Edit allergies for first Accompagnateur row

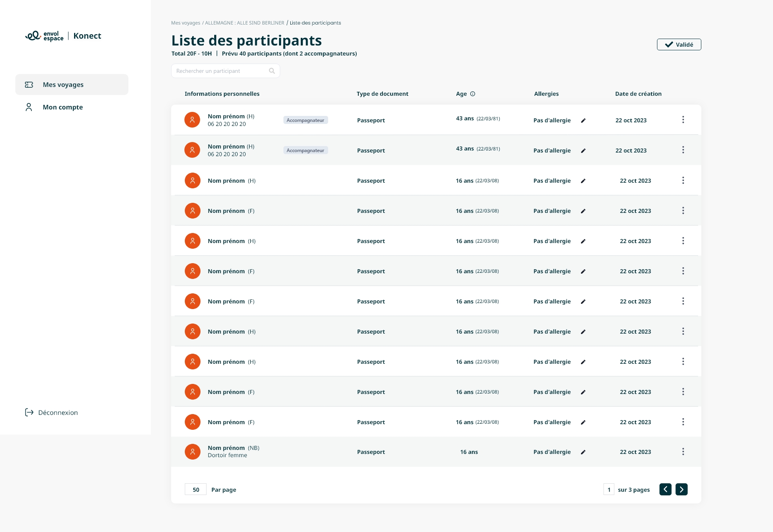(x=583, y=120)
